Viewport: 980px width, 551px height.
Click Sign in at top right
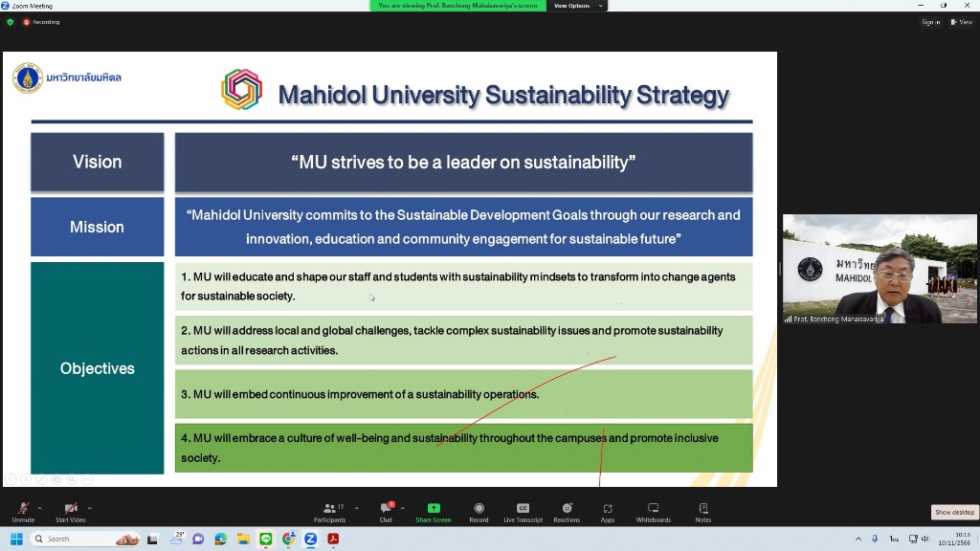pos(930,22)
